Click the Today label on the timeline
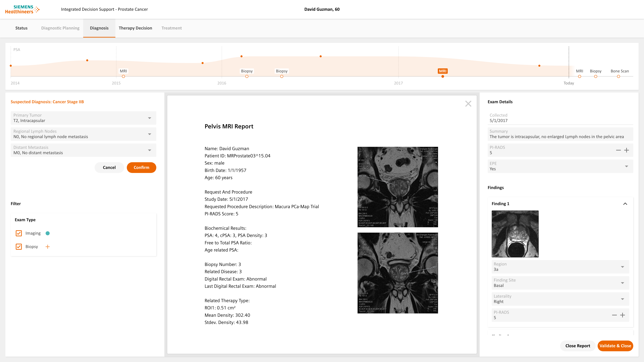Image resolution: width=644 pixels, height=362 pixels. coord(569,83)
